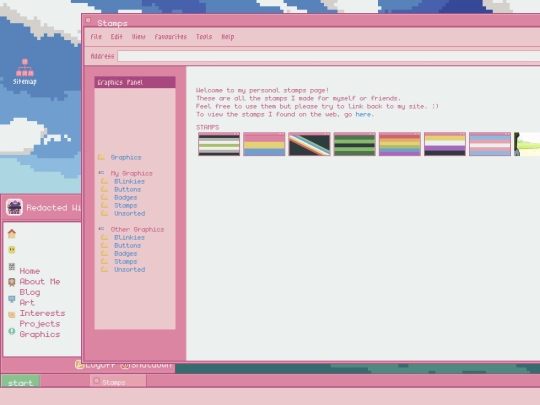Open Art from the start menu

coord(27,302)
